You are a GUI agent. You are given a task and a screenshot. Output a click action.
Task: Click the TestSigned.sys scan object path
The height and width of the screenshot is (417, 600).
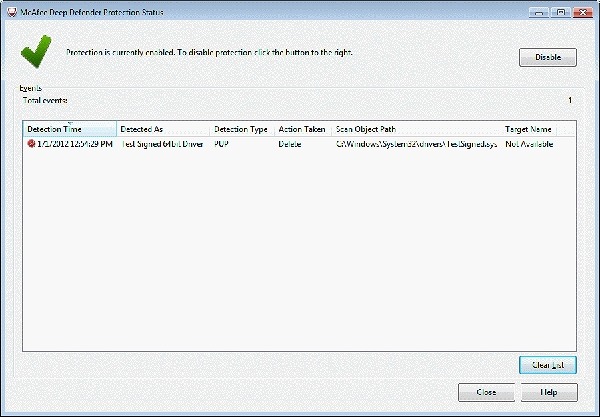pos(416,144)
